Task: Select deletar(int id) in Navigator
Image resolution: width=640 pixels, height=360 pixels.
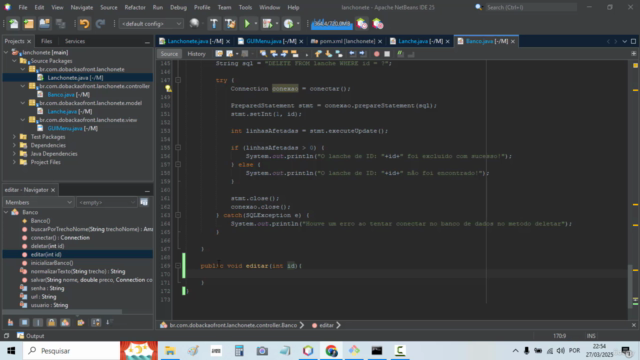Action: click(47, 246)
